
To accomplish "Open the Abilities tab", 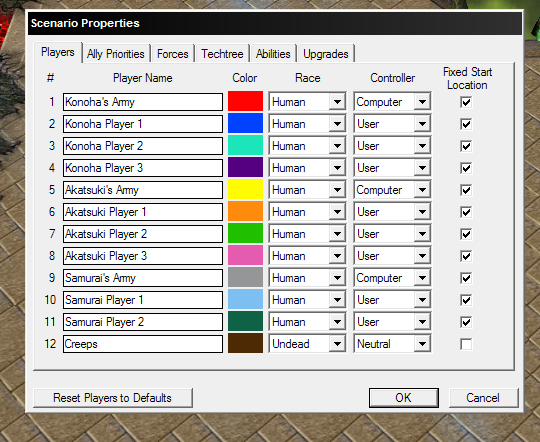I will click(273, 54).
